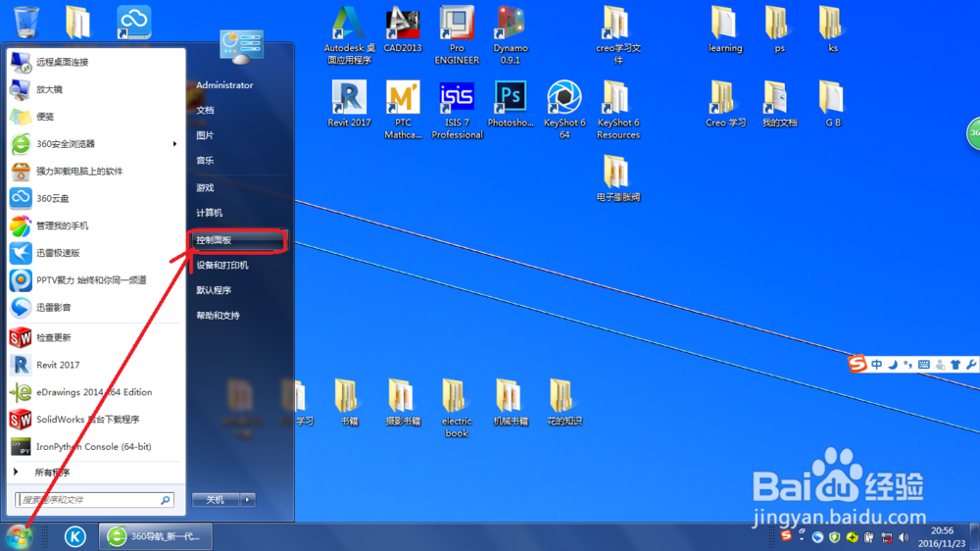Open Autodesk desktop app shortcut
Screen dimensions: 980x551
349,35
